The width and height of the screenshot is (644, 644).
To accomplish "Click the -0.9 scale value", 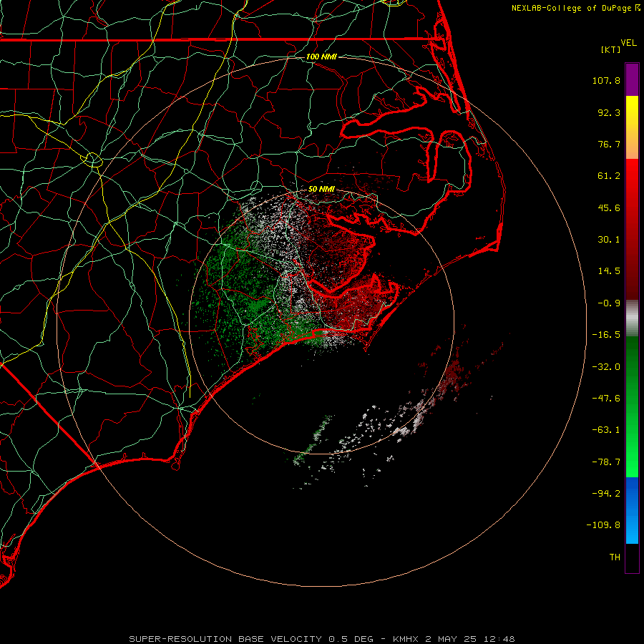I will click(609, 303).
